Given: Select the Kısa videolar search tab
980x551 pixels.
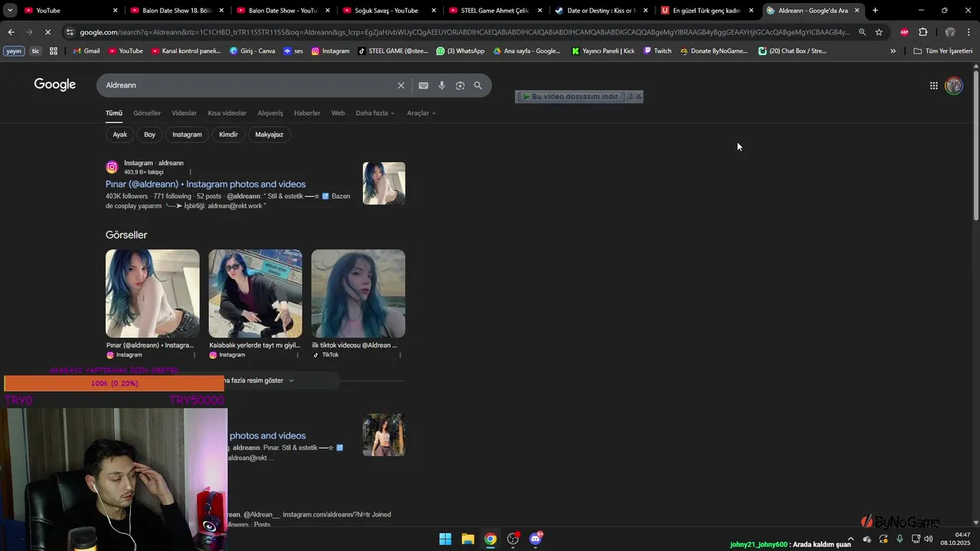Looking at the screenshot, I should pos(227,113).
